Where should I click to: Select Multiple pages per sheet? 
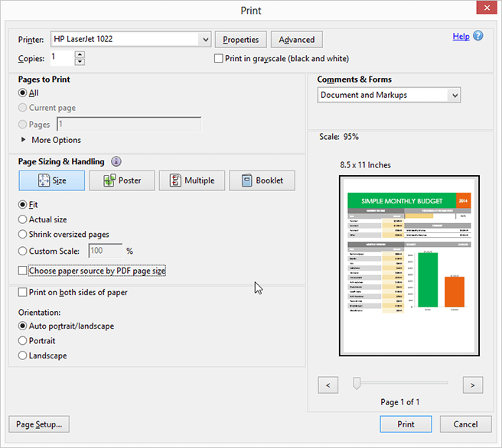point(191,180)
